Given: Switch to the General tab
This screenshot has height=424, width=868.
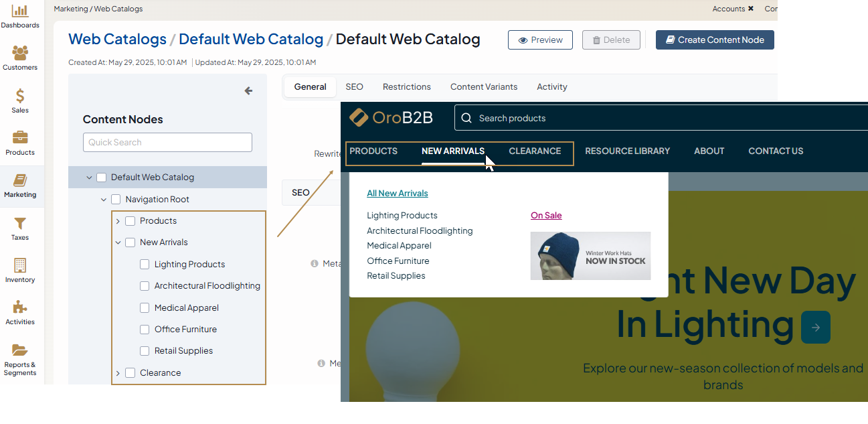Looking at the screenshot, I should 310,87.
